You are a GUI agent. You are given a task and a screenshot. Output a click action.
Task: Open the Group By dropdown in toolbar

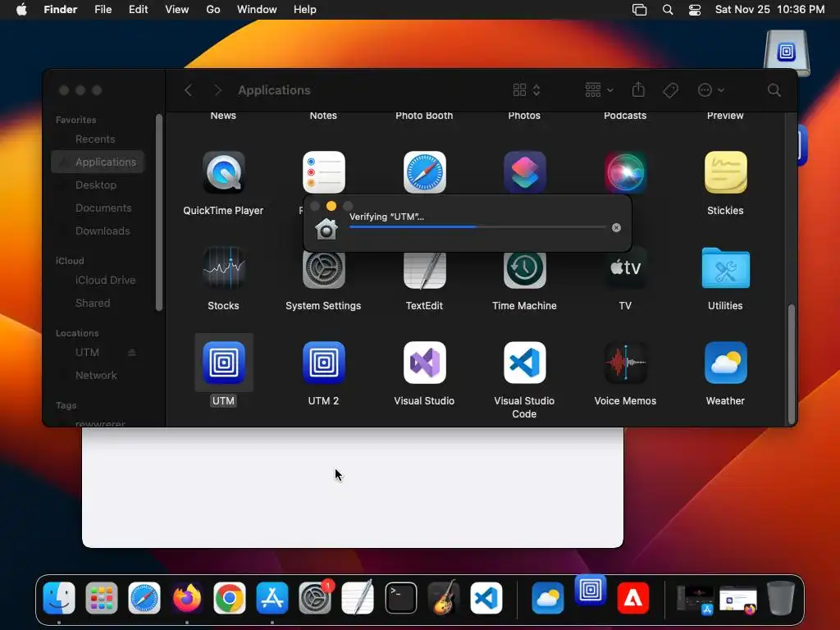[x=599, y=90]
